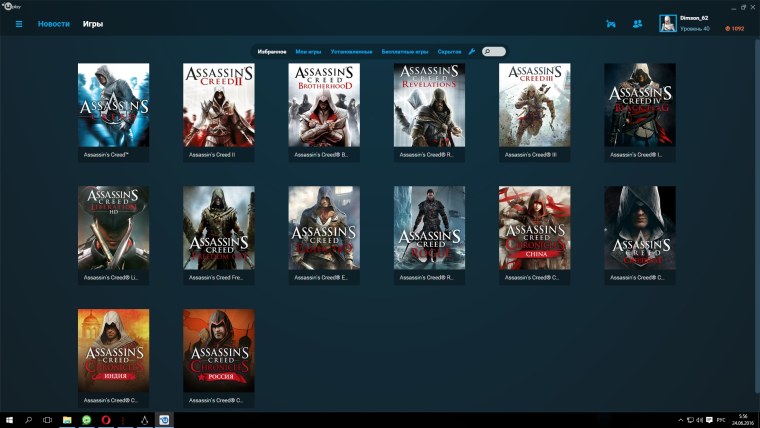This screenshot has width=760, height=428.
Task: Open Assassin's Creed Chronicles Россия cover
Action: [218, 350]
